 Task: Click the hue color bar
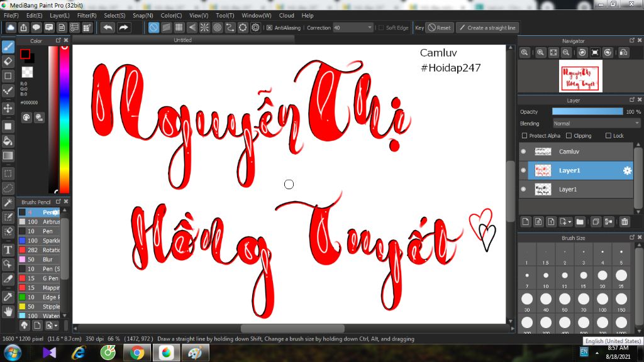[65, 119]
